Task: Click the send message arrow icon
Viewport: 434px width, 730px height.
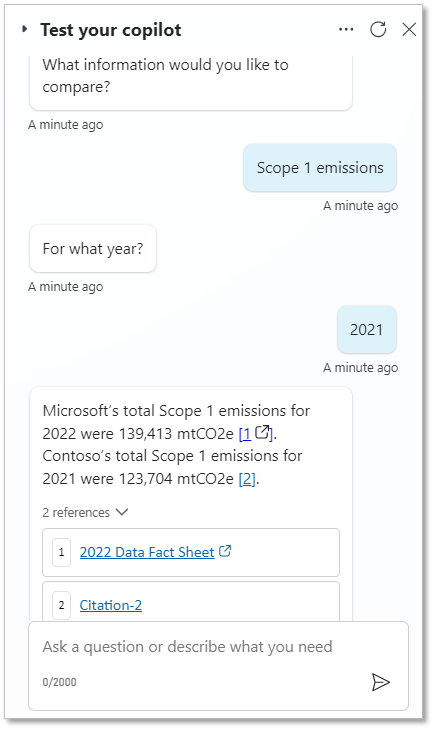Action: pyautogui.click(x=381, y=682)
